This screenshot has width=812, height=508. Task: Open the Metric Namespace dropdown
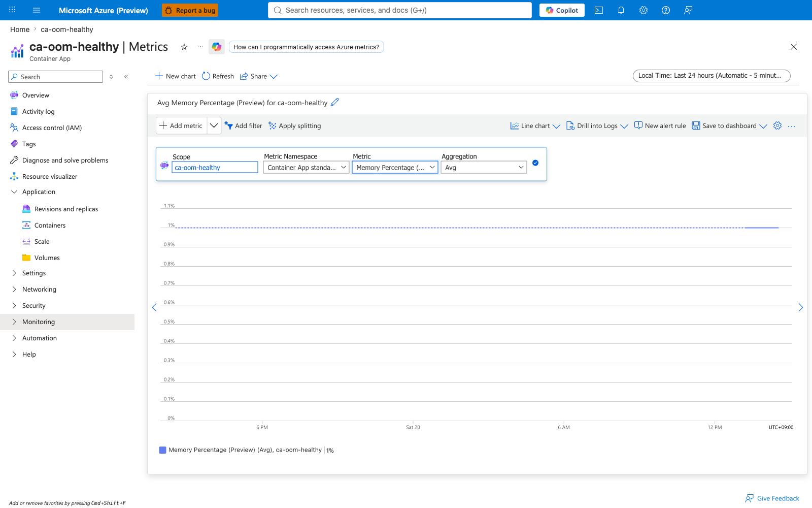pos(306,167)
